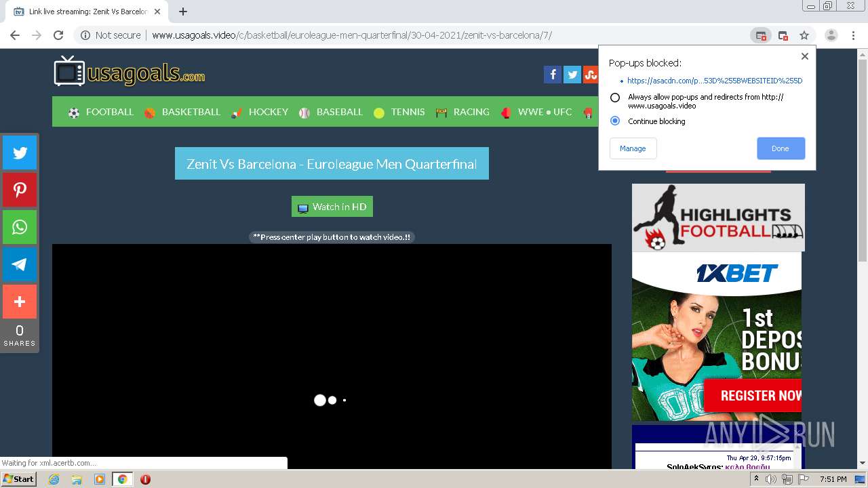Launch Internet Explorer from taskbar

(x=54, y=479)
